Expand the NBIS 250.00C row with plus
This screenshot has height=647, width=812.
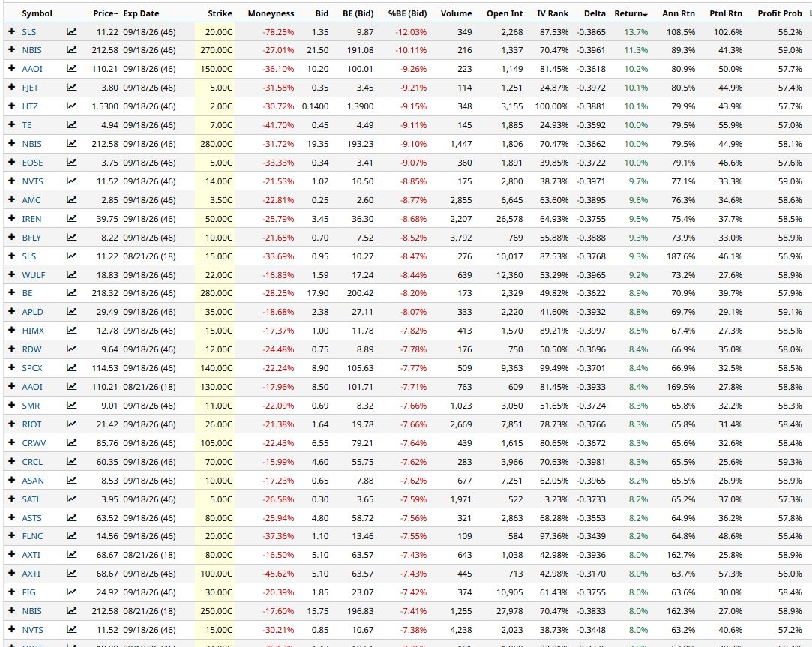(12, 611)
